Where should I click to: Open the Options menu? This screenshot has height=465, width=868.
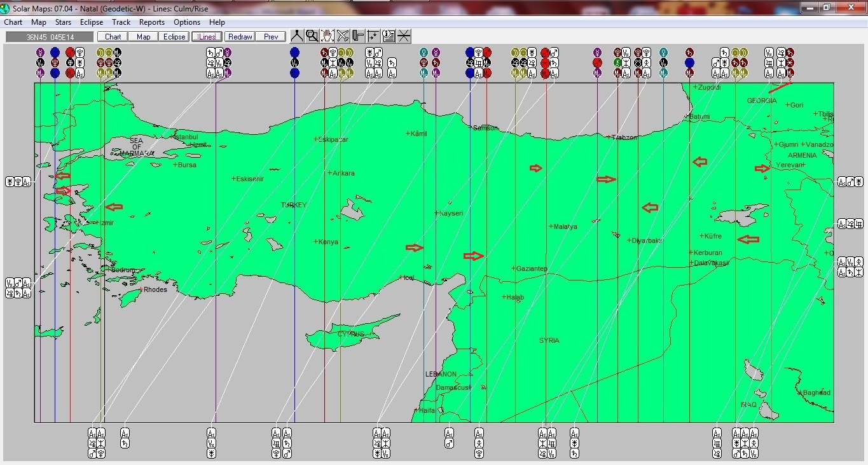point(186,22)
